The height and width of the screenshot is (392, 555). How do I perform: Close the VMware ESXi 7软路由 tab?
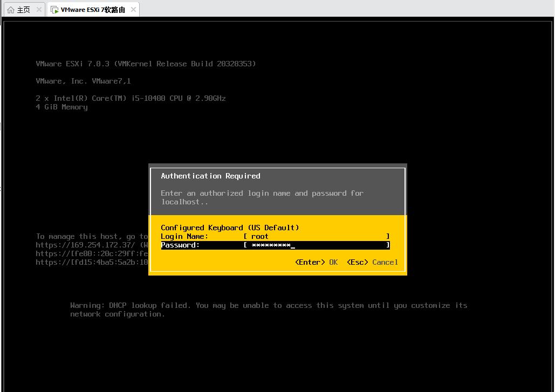click(133, 10)
